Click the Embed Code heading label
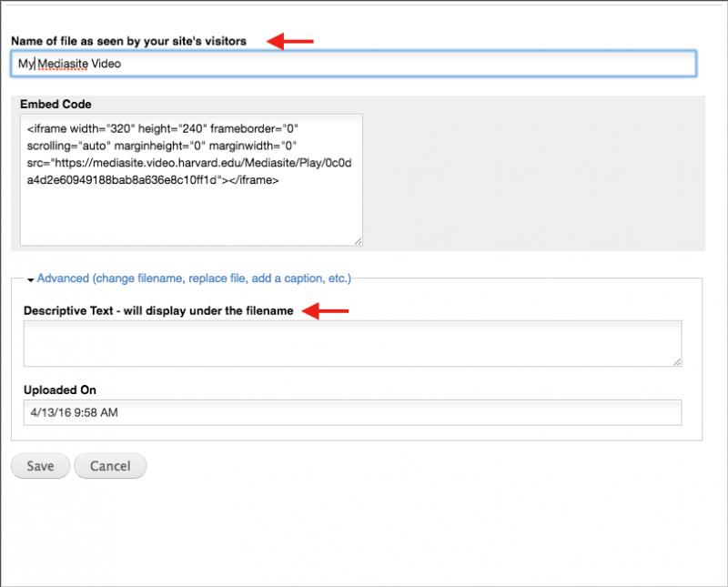This screenshot has height=587, width=728. coord(56,104)
